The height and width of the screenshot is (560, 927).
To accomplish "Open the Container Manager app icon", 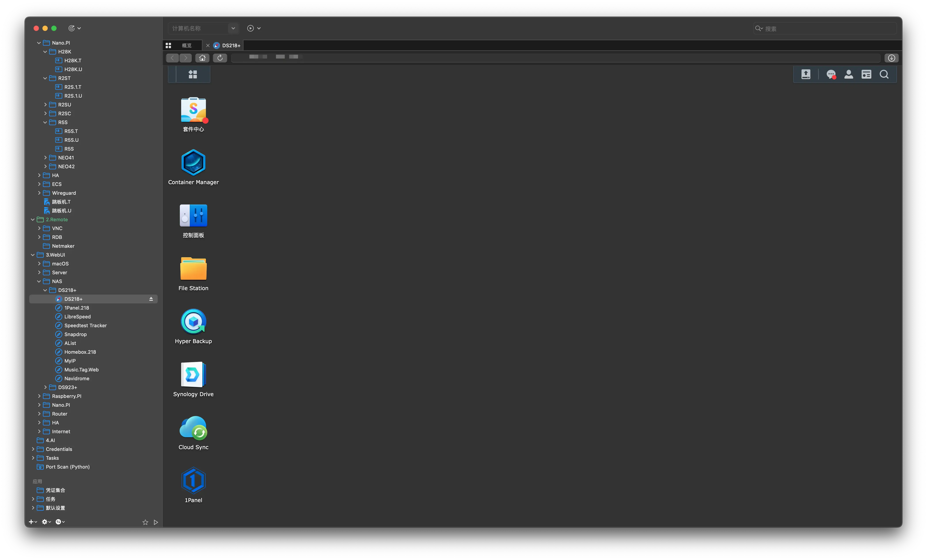I will click(x=193, y=163).
